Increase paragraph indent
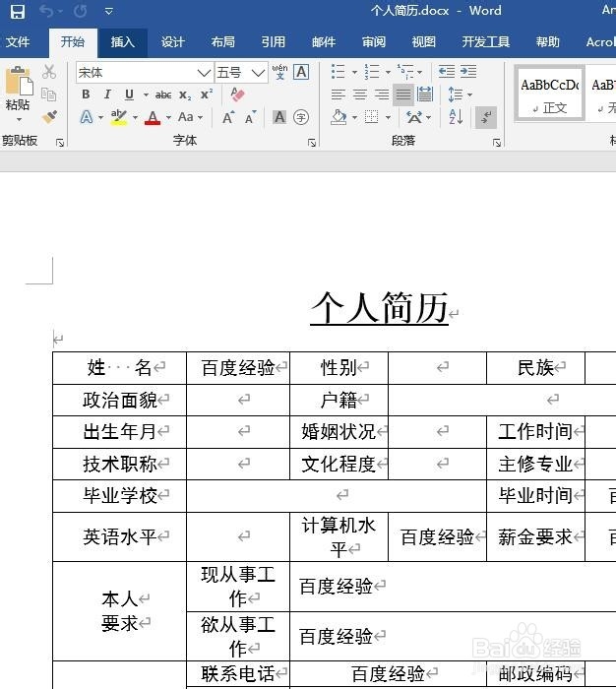This screenshot has height=689, width=616. click(468, 71)
